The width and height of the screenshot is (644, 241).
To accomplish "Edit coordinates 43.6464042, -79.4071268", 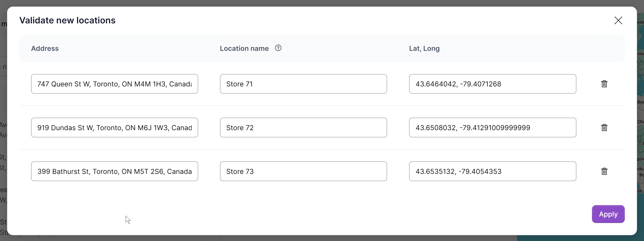I will [x=492, y=84].
